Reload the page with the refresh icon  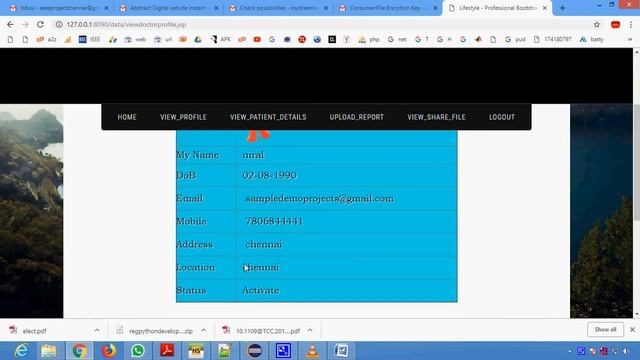(40, 24)
